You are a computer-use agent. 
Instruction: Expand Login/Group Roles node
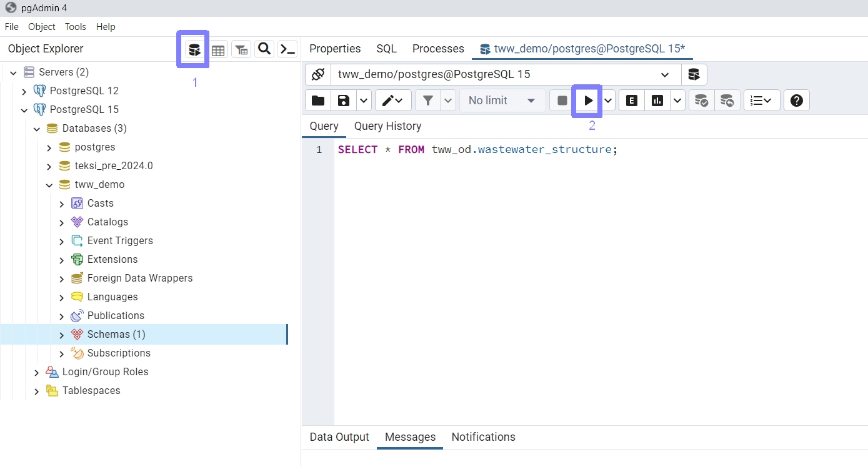37,373
